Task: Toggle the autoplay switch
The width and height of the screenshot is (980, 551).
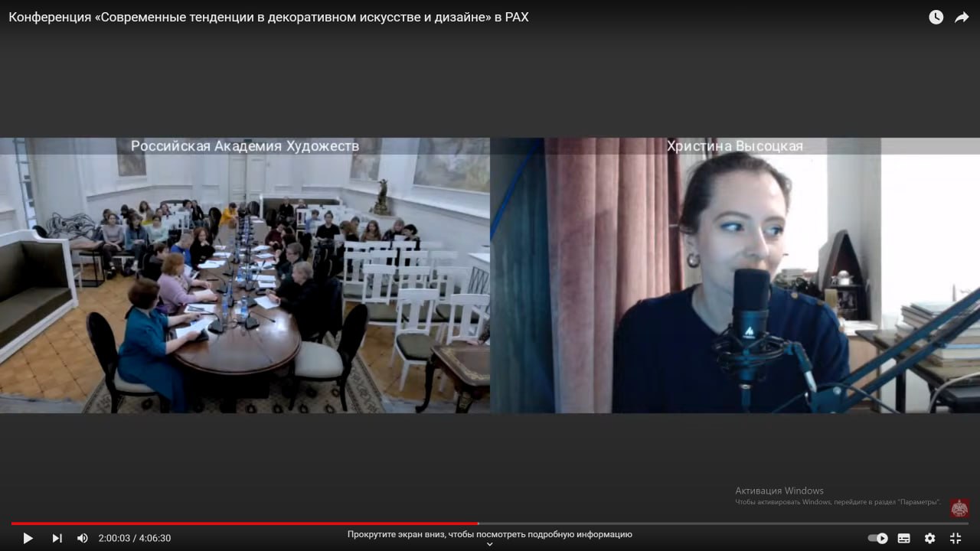Action: (x=878, y=538)
